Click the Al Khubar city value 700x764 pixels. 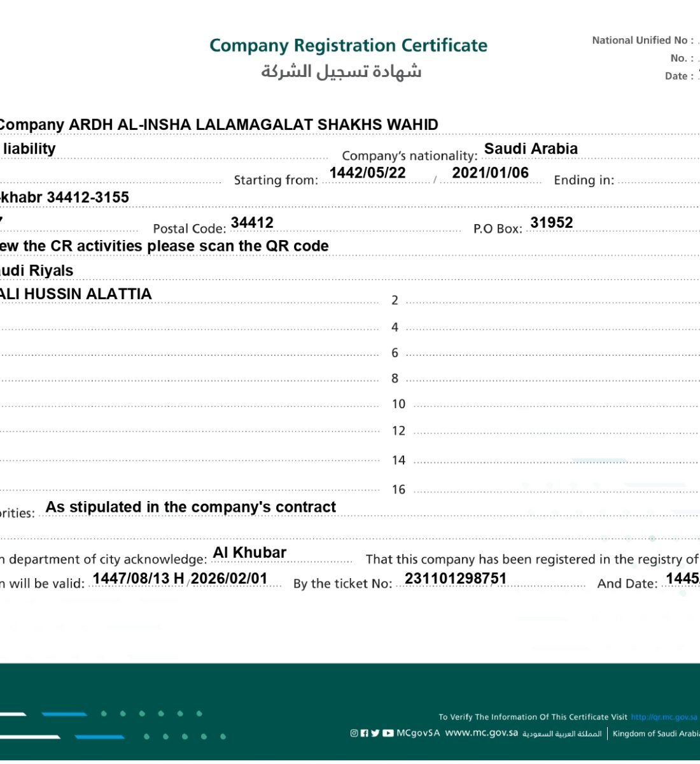click(249, 553)
